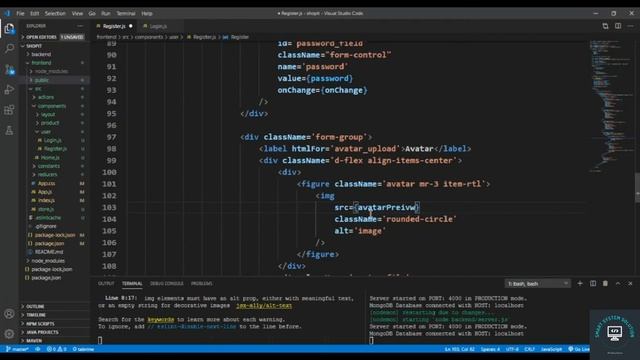This screenshot has width=640, height=360.
Task: Click the Spaces: 4 indentation setting
Action: [x=490, y=349]
